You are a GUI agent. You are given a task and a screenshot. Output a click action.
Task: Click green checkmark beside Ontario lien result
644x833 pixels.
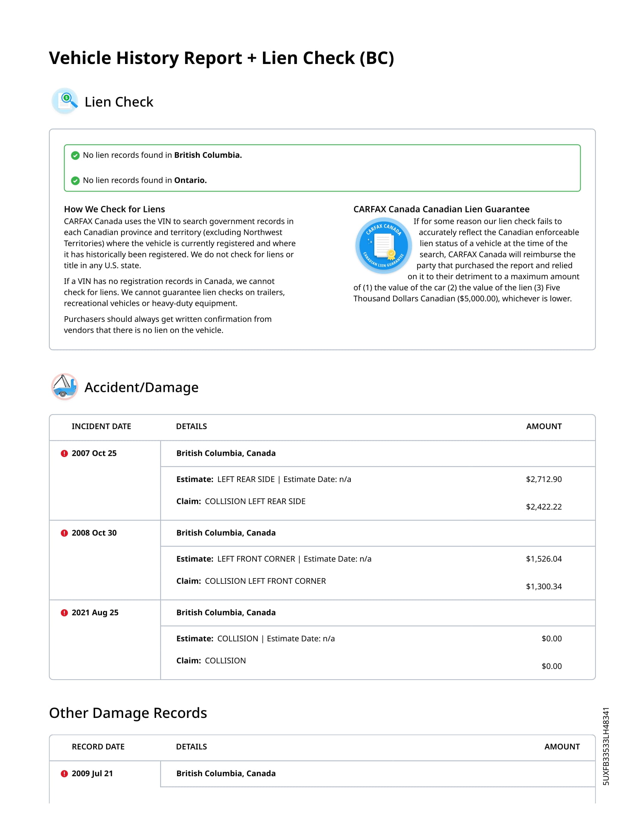coord(75,180)
